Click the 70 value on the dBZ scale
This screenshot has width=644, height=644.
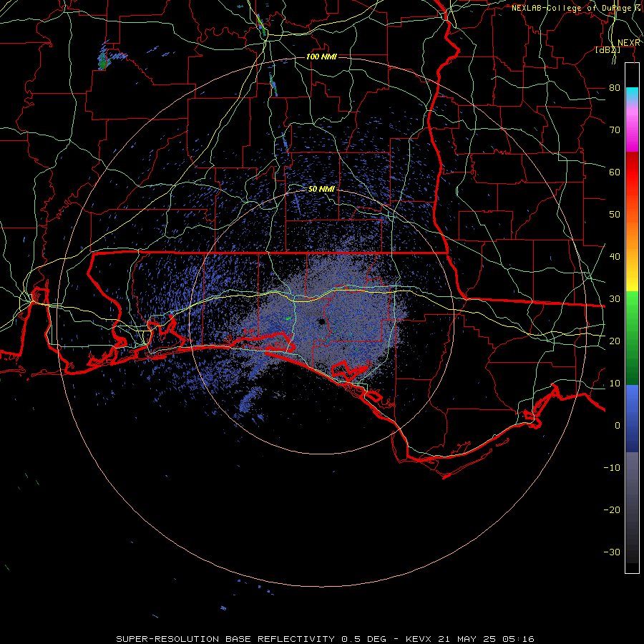tap(615, 130)
